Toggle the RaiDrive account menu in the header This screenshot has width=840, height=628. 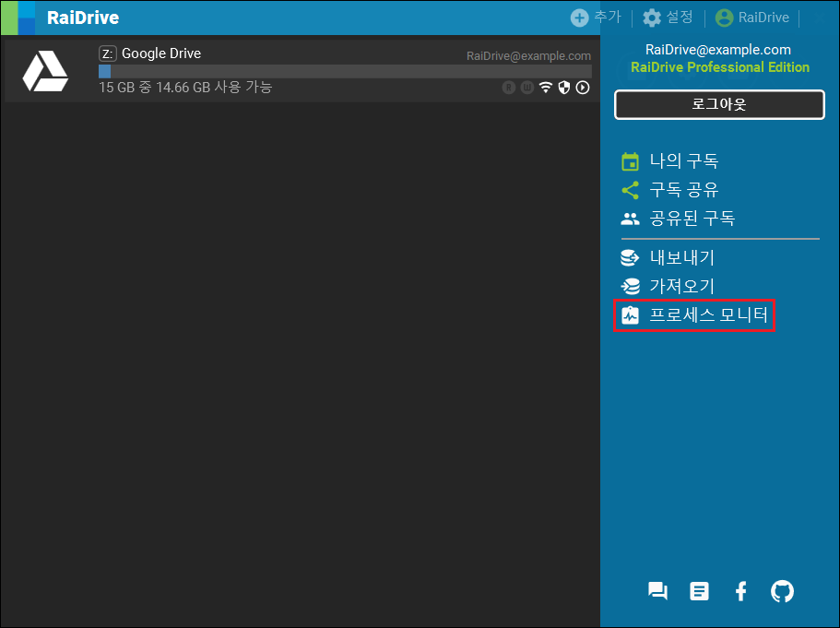tap(752, 18)
